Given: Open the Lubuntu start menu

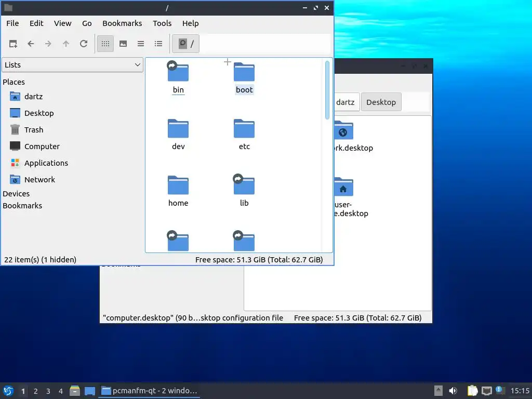Looking at the screenshot, I should coord(8,391).
